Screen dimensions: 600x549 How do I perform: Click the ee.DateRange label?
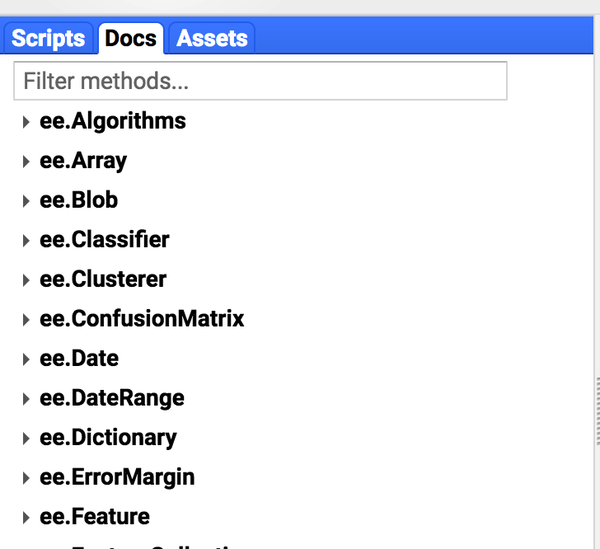pos(112,399)
